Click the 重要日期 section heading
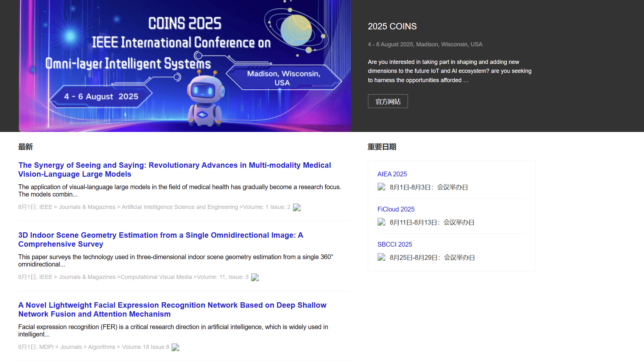 point(382,147)
